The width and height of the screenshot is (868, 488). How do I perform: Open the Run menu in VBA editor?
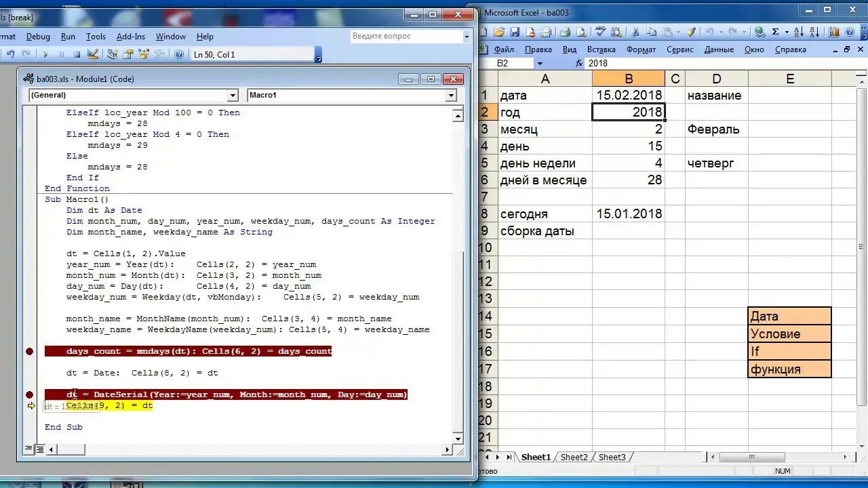(68, 37)
